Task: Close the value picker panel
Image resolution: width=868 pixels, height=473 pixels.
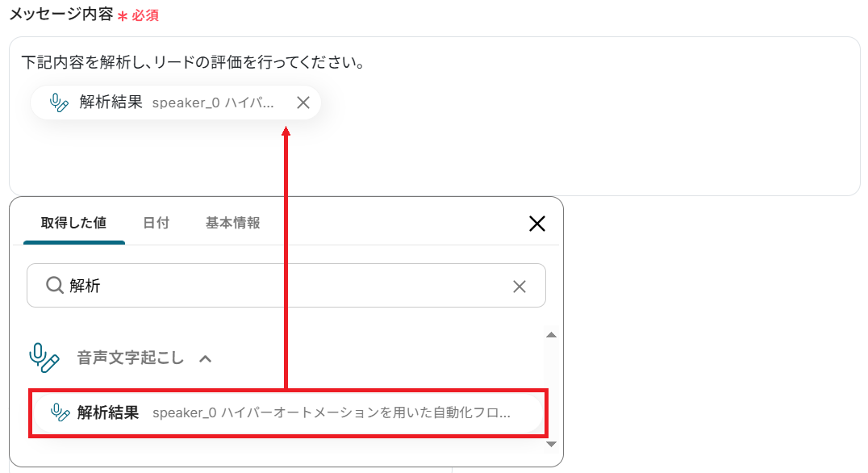Action: click(537, 224)
